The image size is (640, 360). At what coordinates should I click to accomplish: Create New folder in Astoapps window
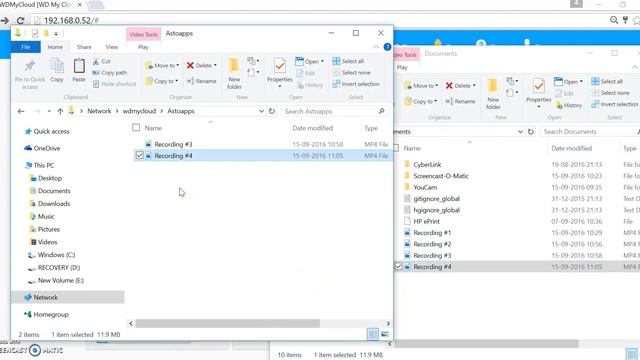(234, 74)
